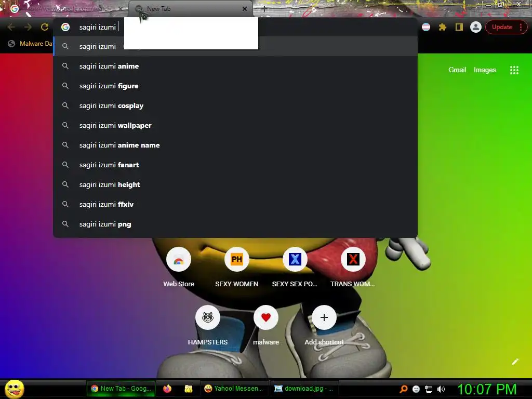Choose the suggestion "sagiri izumi wallpaper"
This screenshot has height=399, width=532.
235,125
